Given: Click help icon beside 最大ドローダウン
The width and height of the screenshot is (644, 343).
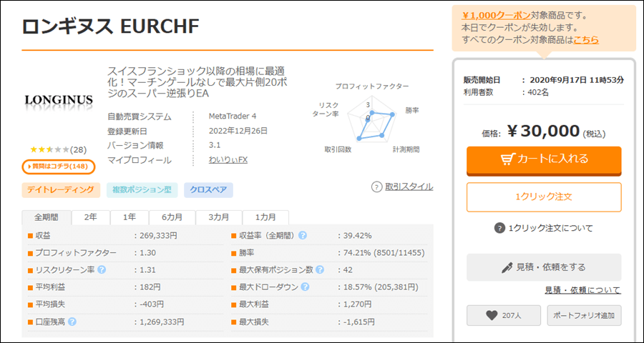Looking at the screenshot, I should click(305, 287).
